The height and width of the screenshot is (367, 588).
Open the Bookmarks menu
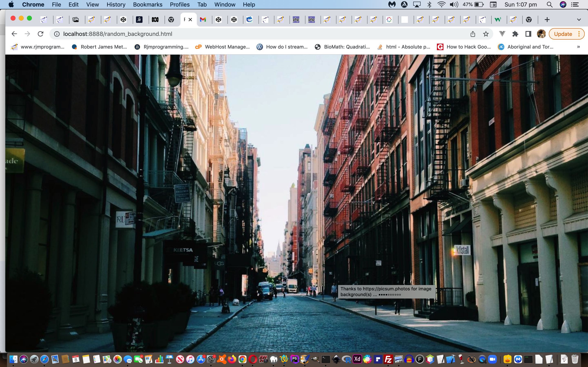pos(147,5)
